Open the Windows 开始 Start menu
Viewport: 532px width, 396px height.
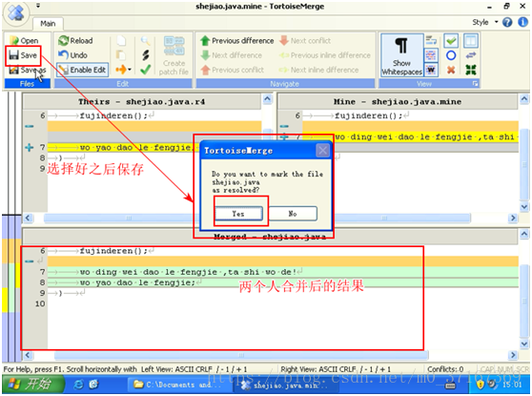[x=32, y=385]
